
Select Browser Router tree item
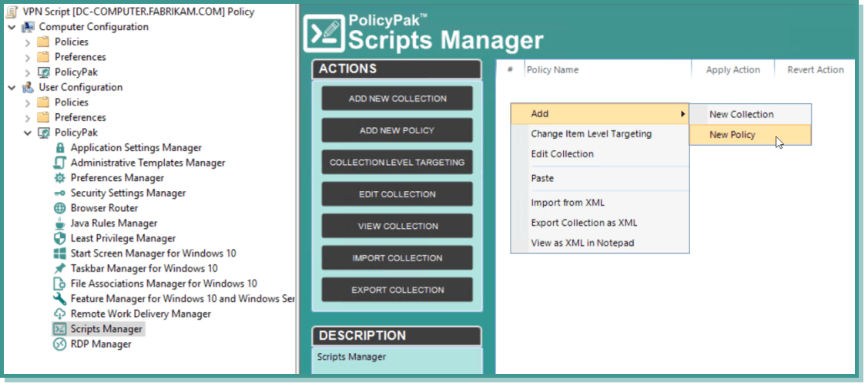coord(104,208)
